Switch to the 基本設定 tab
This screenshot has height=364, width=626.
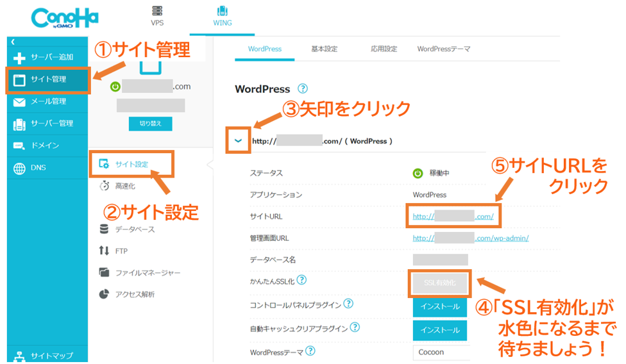324,49
